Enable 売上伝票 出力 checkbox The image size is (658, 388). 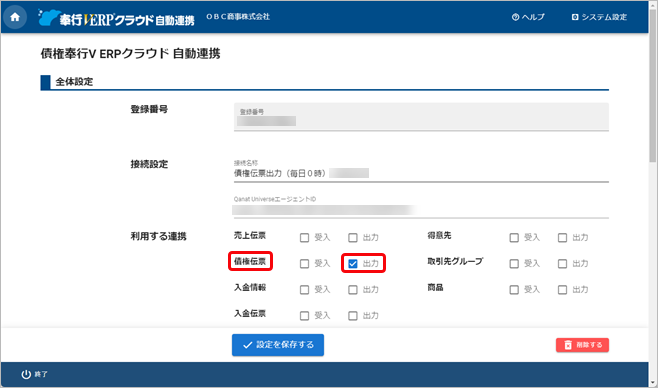click(353, 238)
